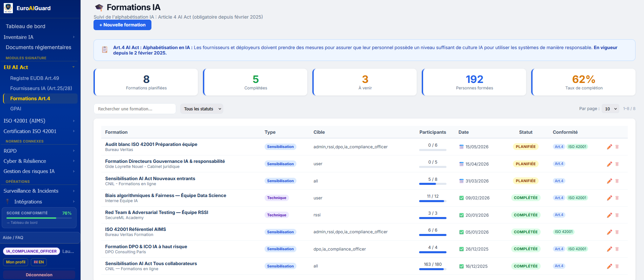
Task: Click the graduation cap icon beside Formations IA
Action: point(99,7)
